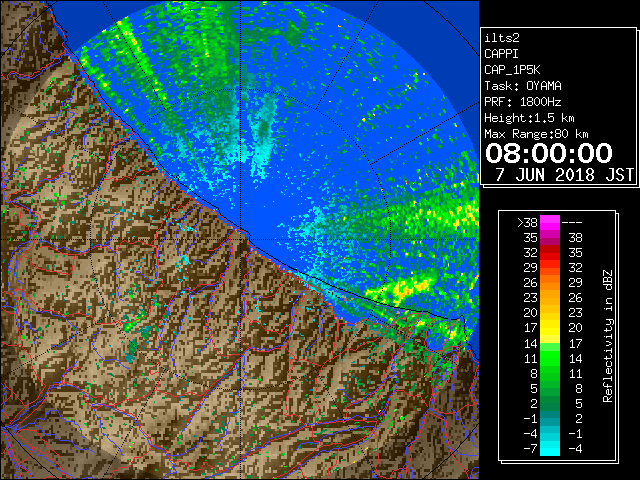
Task: Click the orange 26 dBZ legend band
Action: [550, 282]
